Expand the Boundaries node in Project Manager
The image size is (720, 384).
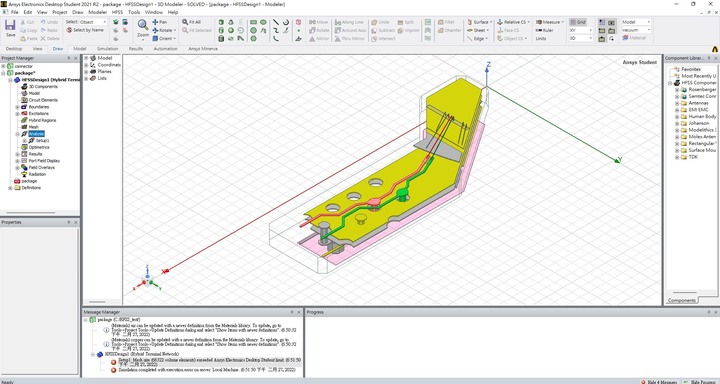point(17,107)
